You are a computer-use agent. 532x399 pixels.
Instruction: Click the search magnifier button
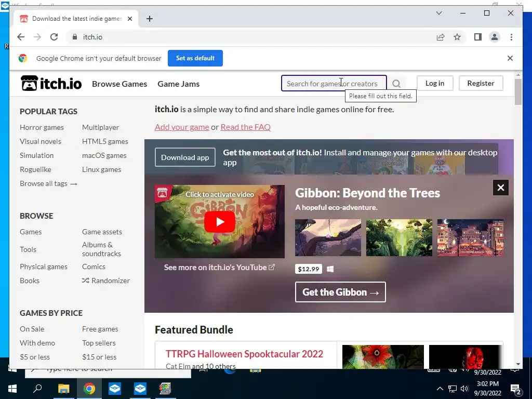click(396, 84)
